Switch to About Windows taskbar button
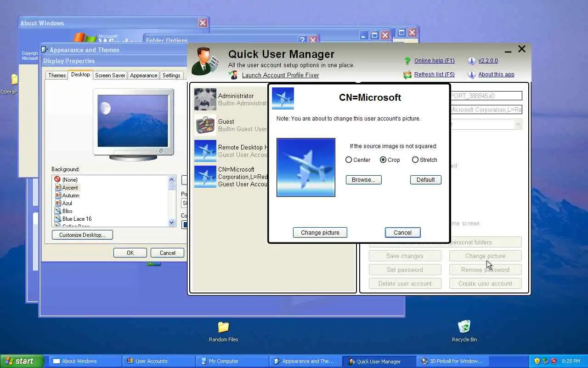This screenshot has width=588, height=368. [84, 361]
